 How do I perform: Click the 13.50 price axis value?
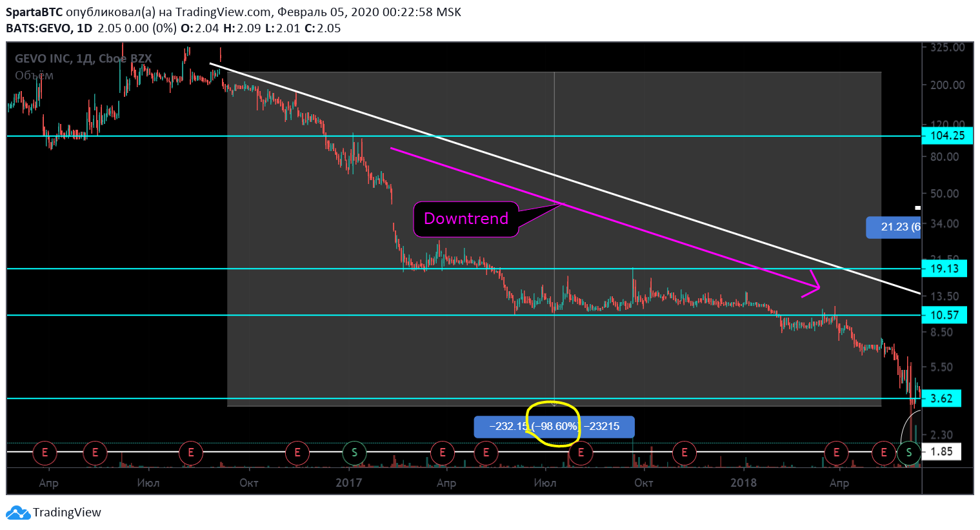[x=945, y=296]
